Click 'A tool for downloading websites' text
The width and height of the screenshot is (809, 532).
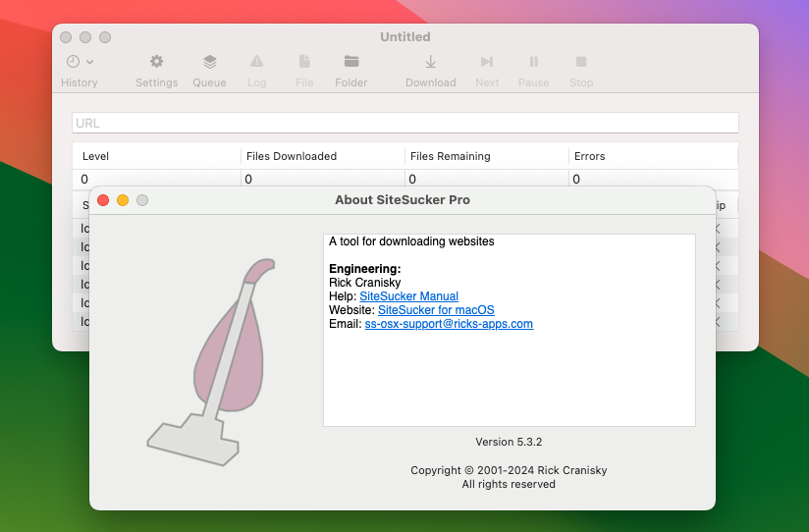coord(411,241)
